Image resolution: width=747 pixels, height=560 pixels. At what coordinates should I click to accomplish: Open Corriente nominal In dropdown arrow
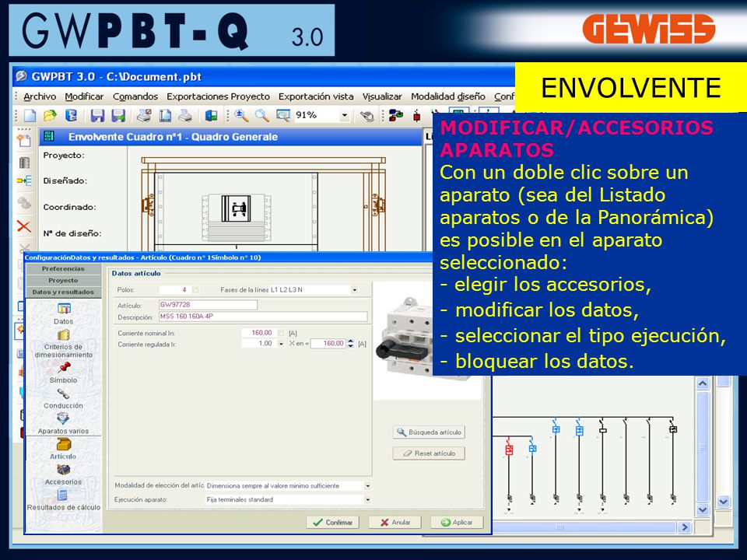[281, 333]
